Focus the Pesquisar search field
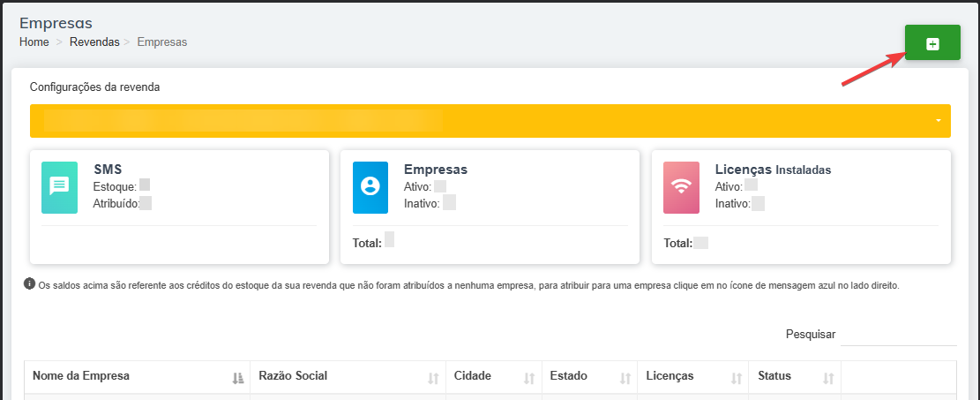Viewport: 980px width, 400px height. tap(898, 335)
